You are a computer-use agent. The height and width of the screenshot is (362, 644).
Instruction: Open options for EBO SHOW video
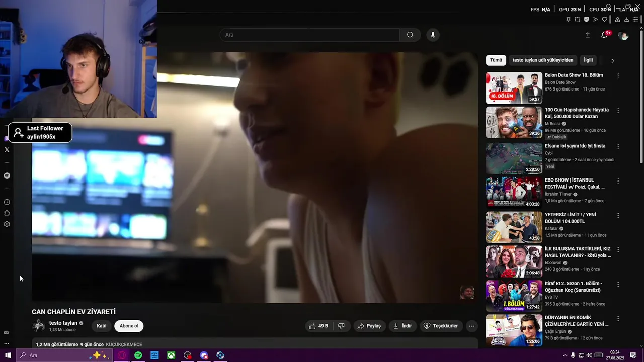coord(618,181)
